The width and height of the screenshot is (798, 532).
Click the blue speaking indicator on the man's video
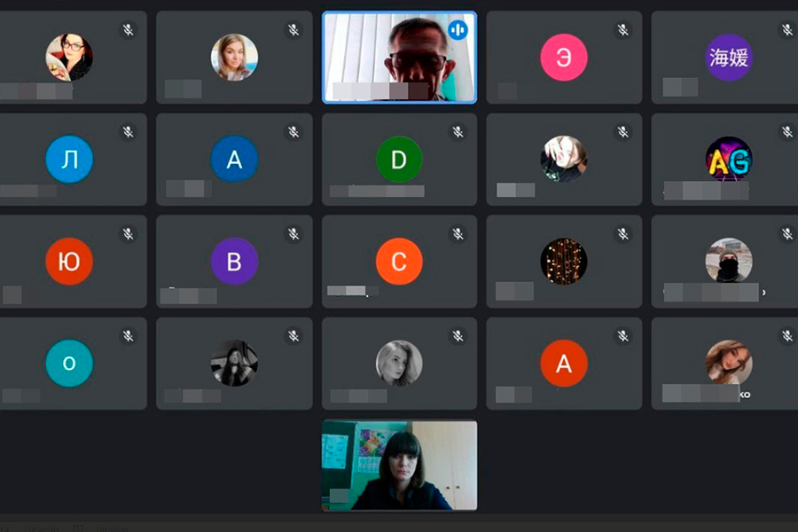pyautogui.click(x=458, y=30)
